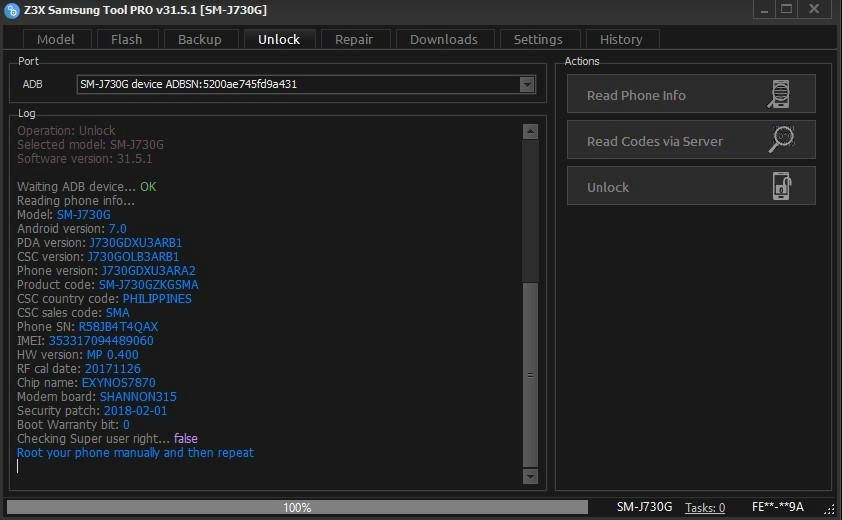The height and width of the screenshot is (520, 842).
Task: Close the Z3X Samsung Tool window
Action: pyautogui.click(x=814, y=9)
